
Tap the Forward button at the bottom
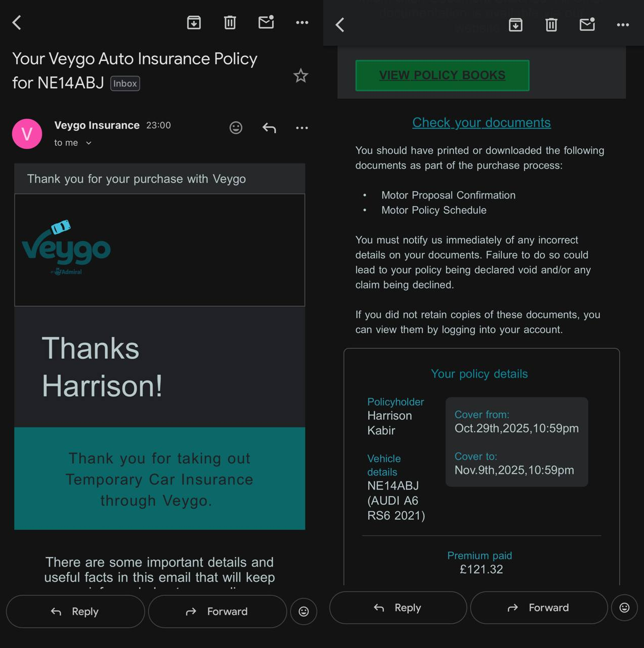tap(217, 611)
